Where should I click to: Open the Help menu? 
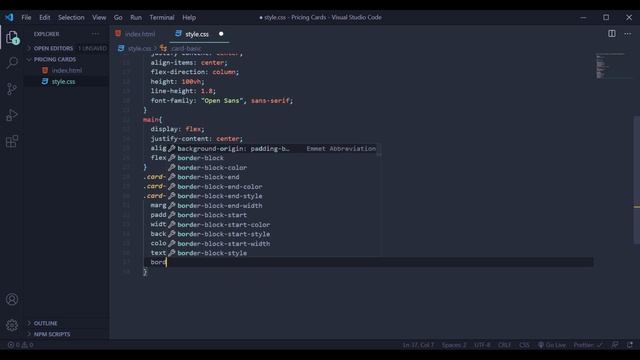189,17
